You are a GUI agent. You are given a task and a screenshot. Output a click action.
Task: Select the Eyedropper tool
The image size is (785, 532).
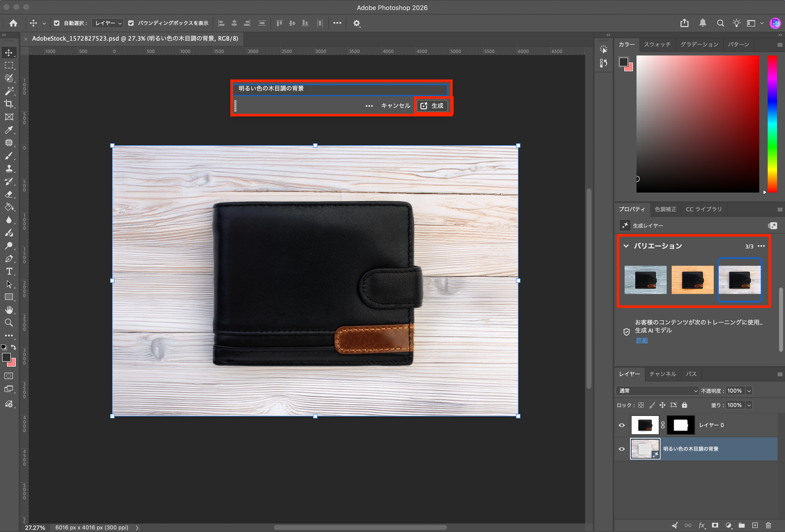pyautogui.click(x=9, y=130)
